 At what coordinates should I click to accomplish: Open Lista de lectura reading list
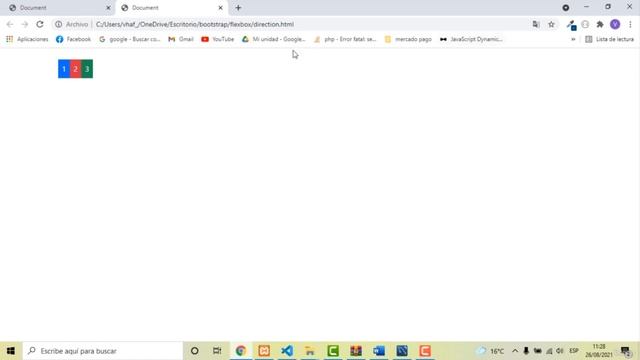click(609, 39)
